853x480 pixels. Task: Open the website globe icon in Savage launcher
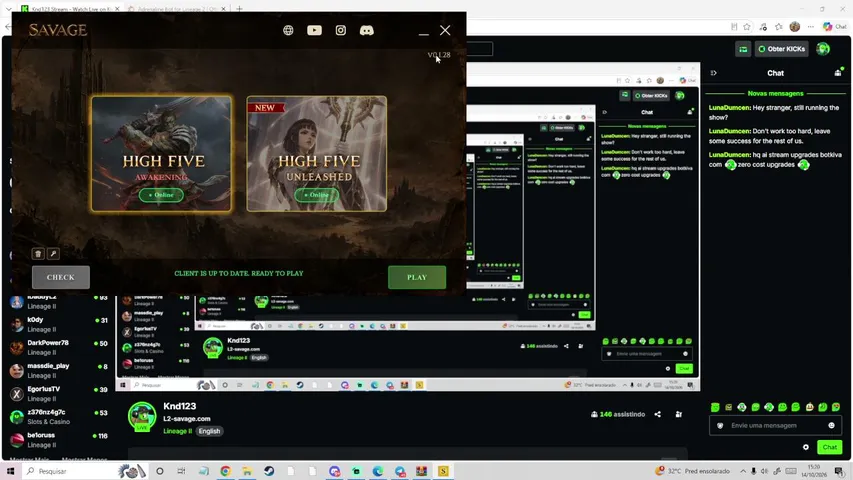click(288, 30)
